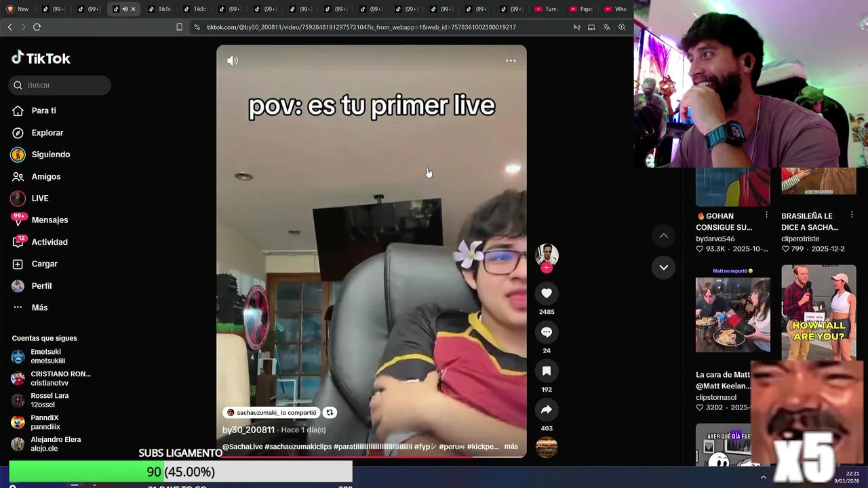Image resolution: width=868 pixels, height=488 pixels.
Task: Switch to the New tab
Action: click(x=18, y=9)
